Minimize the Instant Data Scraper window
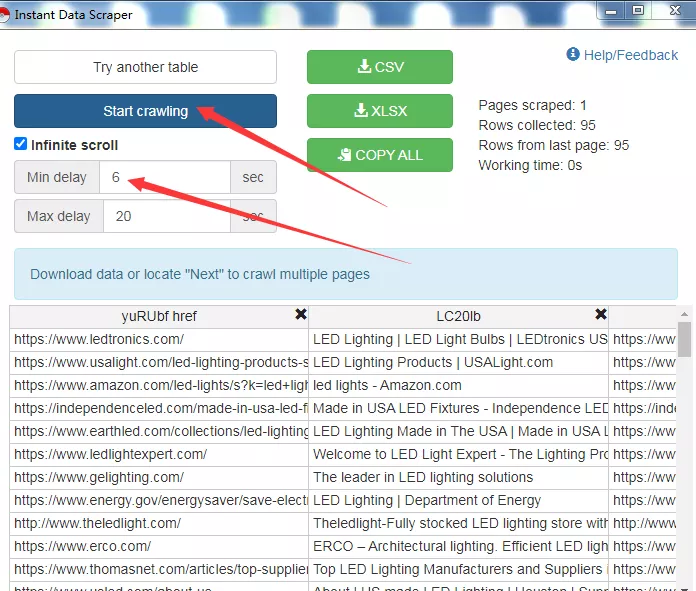 611,11
